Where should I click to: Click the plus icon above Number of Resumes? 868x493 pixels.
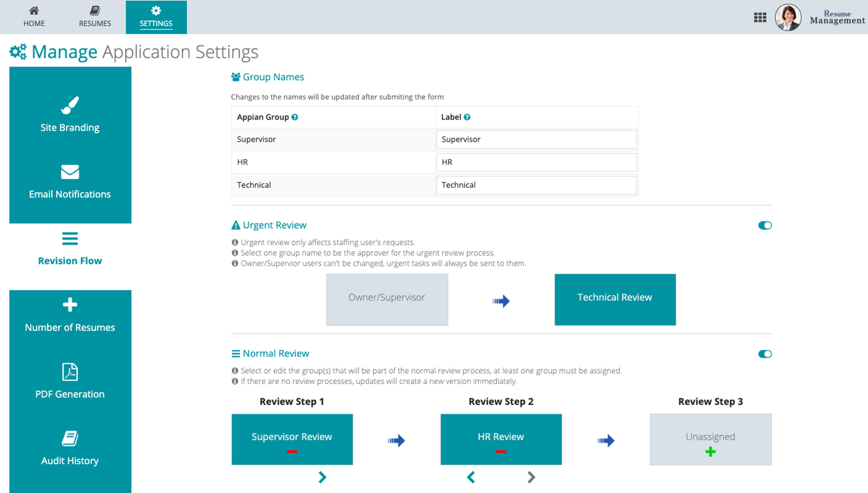point(70,305)
